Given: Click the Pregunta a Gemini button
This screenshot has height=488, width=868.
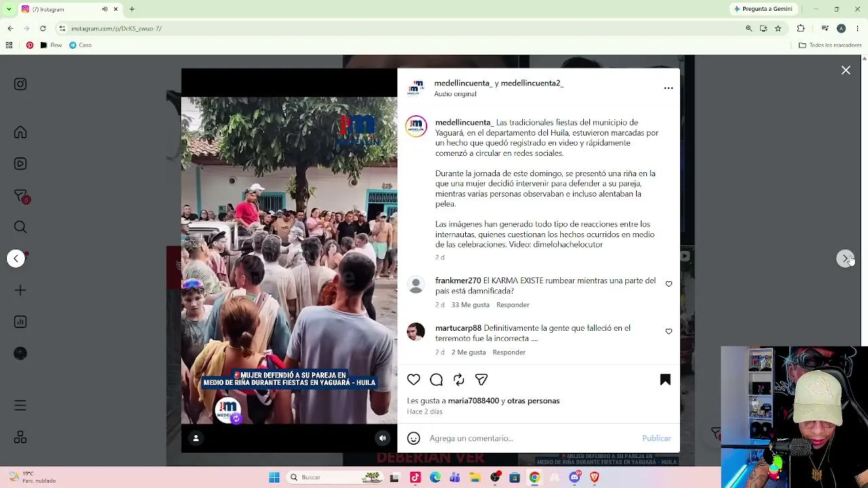Looking at the screenshot, I should click(763, 9).
